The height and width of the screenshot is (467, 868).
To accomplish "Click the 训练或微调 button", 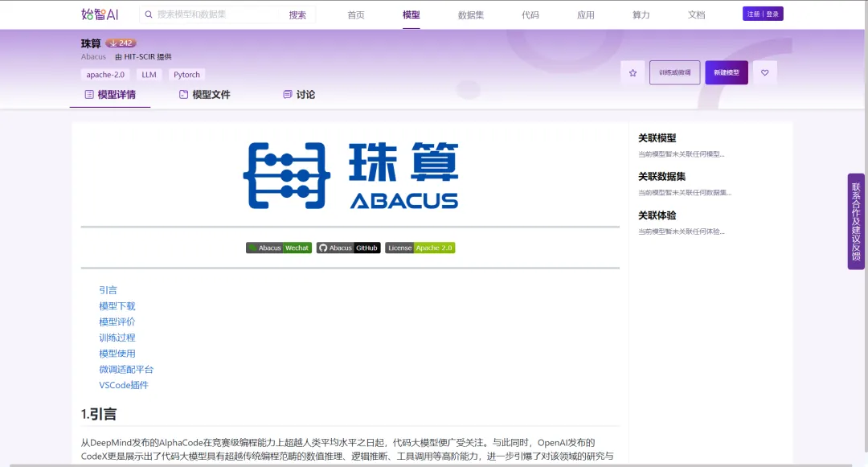I will 675,72.
